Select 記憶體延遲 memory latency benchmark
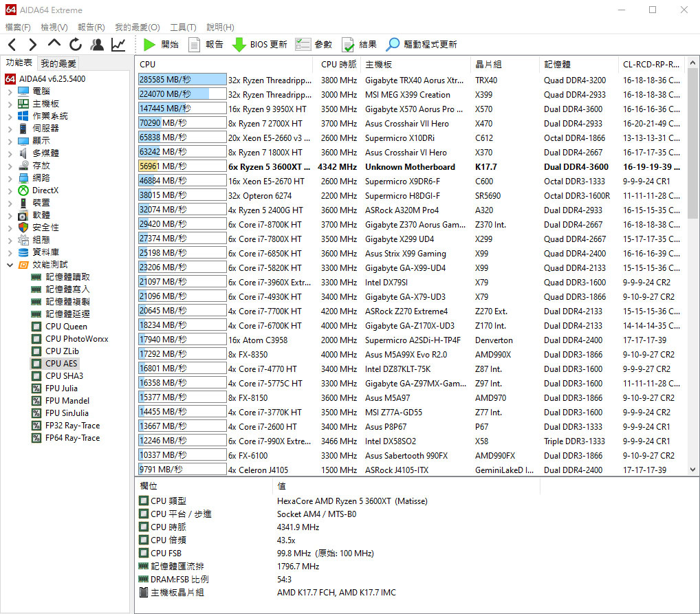This screenshot has width=700, height=614. click(x=61, y=314)
